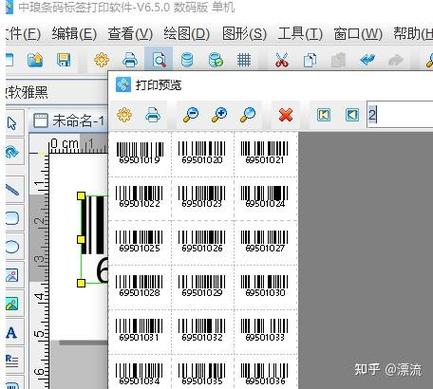Image resolution: width=433 pixels, height=389 pixels.
Task: Click barcode label 69501020
Action: pyautogui.click(x=202, y=153)
